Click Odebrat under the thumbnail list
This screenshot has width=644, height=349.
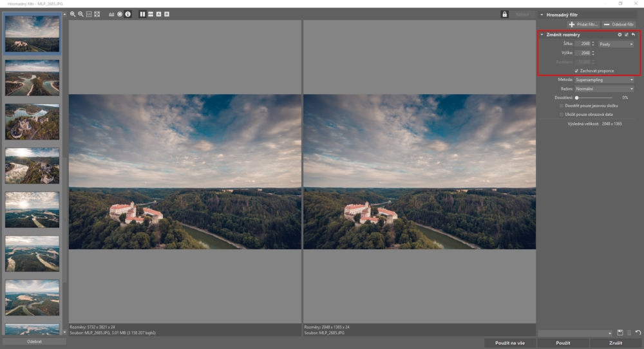pyautogui.click(x=35, y=342)
